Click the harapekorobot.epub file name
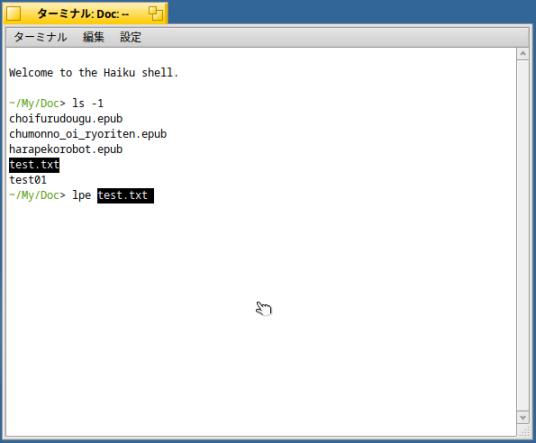 [x=66, y=149]
